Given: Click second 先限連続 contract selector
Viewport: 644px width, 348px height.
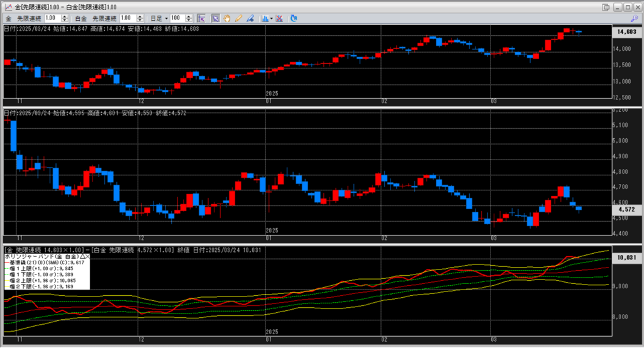Looking at the screenshot, I should click(106, 18).
